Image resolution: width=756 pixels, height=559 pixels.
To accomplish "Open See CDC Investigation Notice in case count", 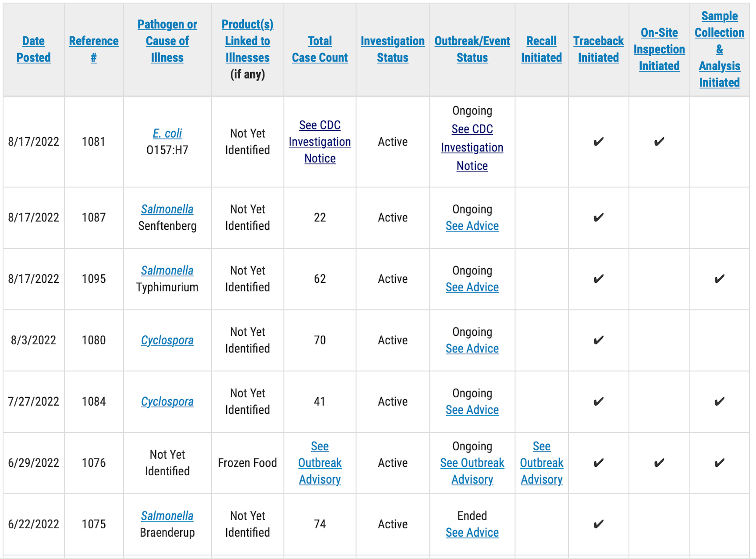I will (320, 142).
